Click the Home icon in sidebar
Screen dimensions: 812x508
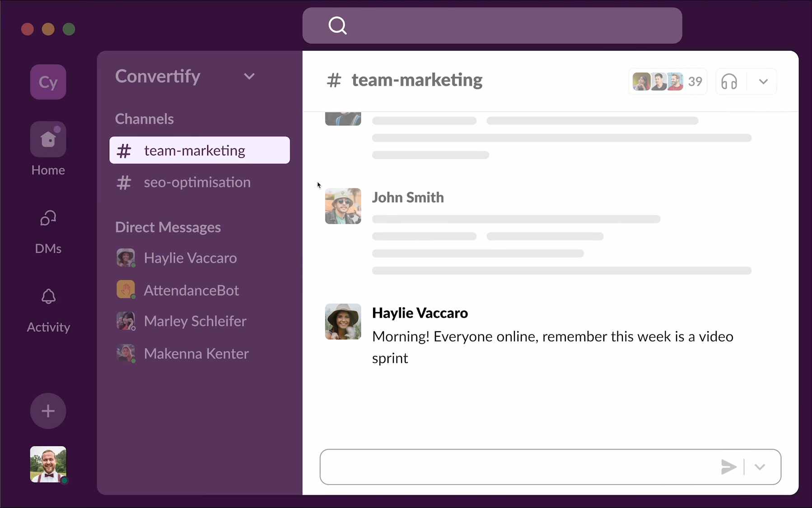pos(48,140)
